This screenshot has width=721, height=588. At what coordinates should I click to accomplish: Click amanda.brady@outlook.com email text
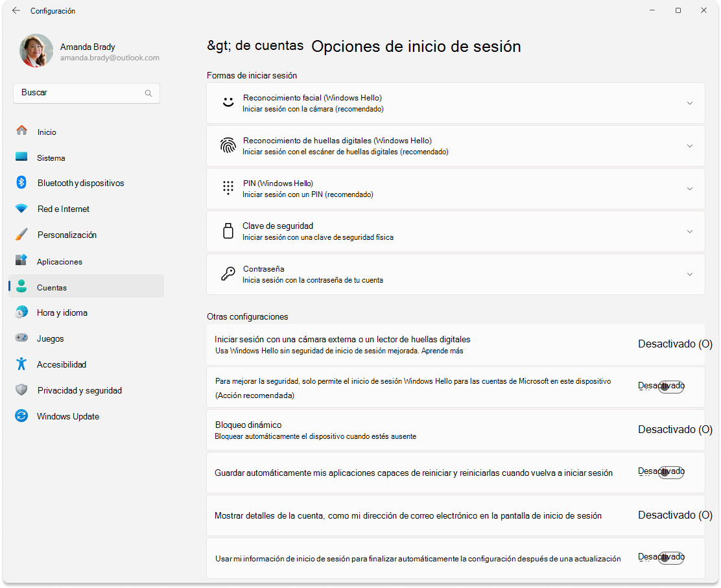coord(110,58)
